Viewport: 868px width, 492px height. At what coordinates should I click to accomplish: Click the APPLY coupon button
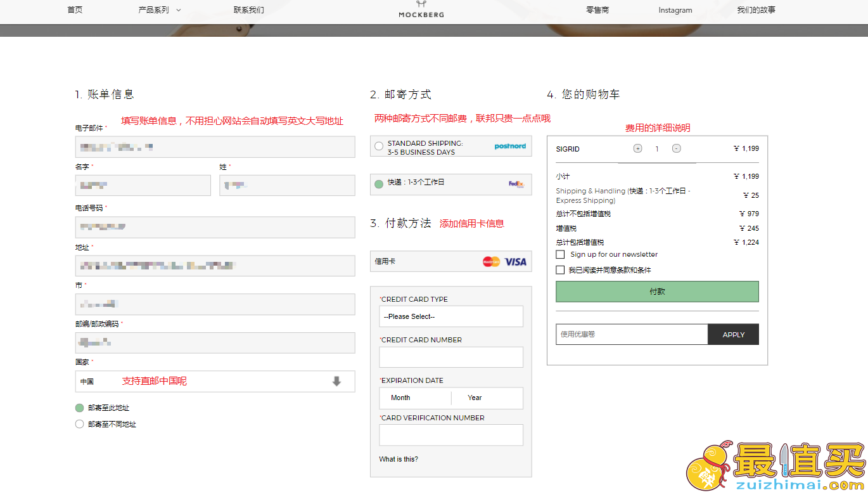click(733, 334)
